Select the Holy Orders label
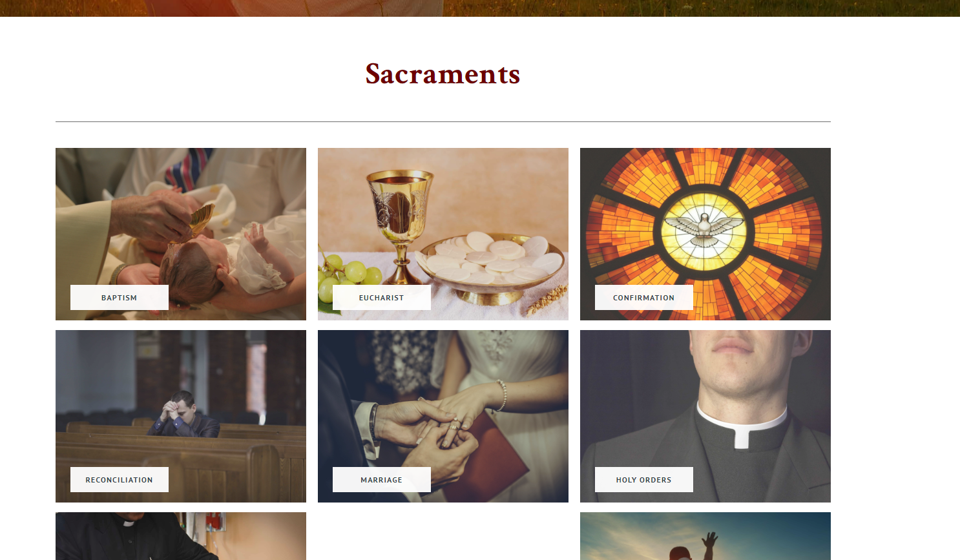This screenshot has height=560, width=960. click(644, 480)
